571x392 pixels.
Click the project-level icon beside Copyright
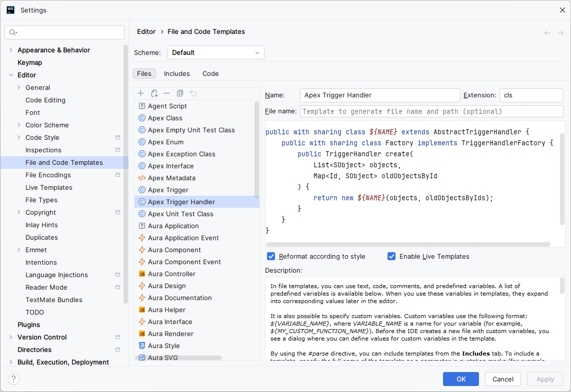[117, 212]
